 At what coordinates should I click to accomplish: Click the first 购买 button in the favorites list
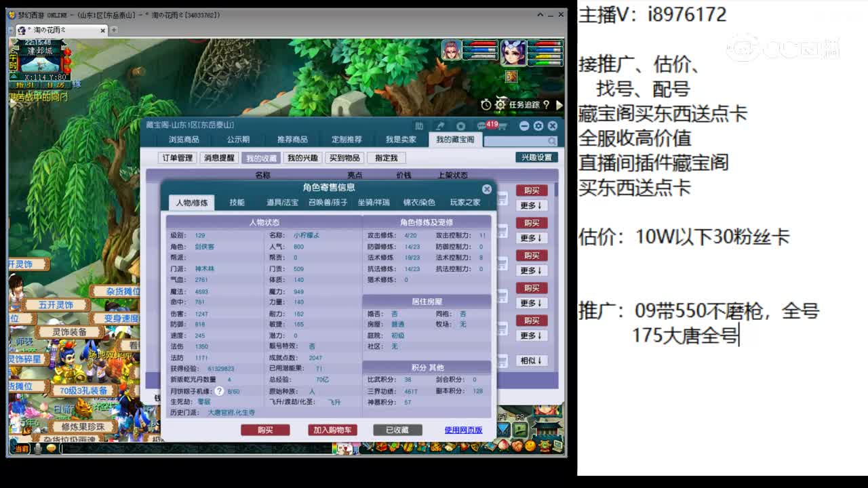[x=532, y=190]
